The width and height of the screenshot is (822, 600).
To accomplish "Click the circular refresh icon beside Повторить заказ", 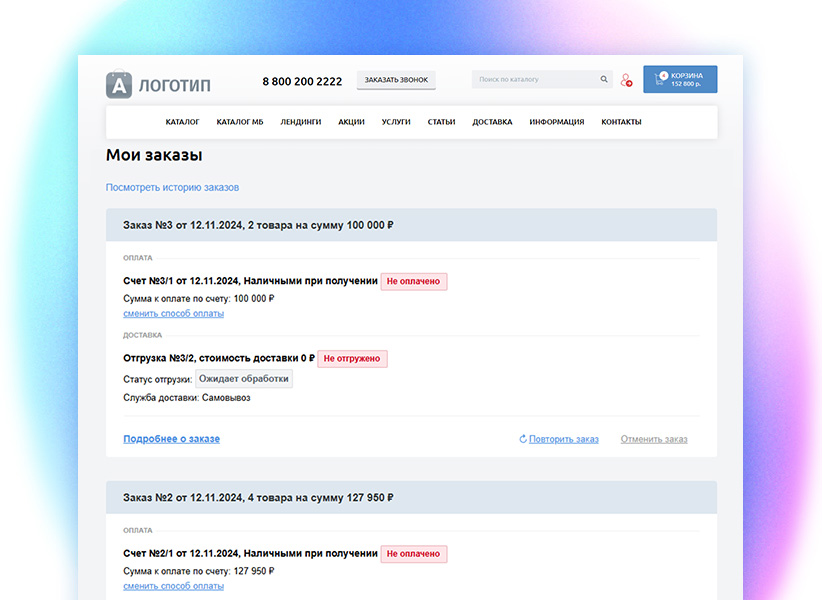I will click(521, 439).
